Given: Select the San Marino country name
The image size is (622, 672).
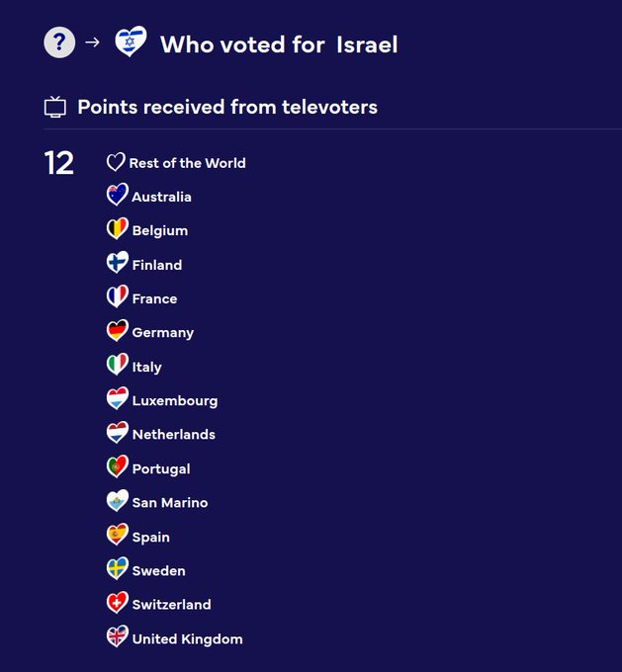Looking at the screenshot, I should 169,502.
